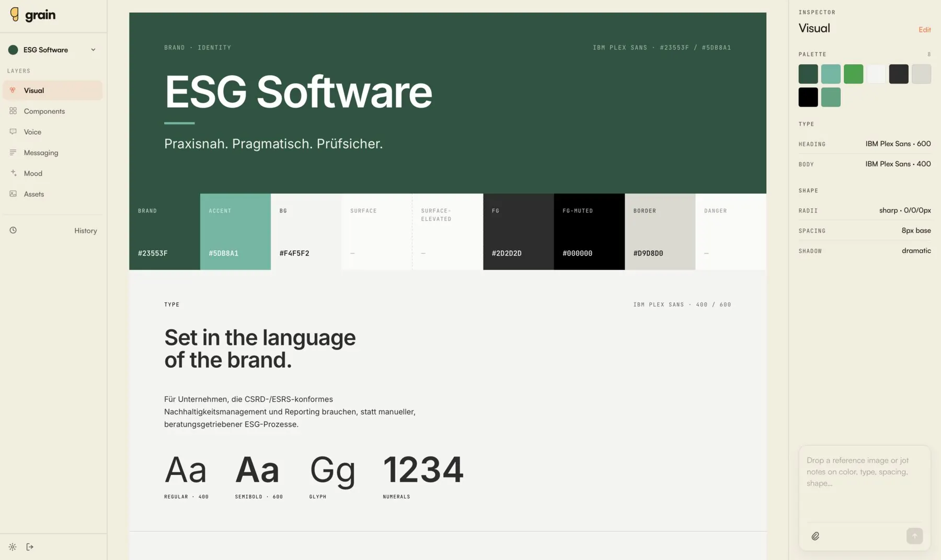Screen dimensions: 941x560
Task: Click the send arrow button in notes box
Action: 914,536
